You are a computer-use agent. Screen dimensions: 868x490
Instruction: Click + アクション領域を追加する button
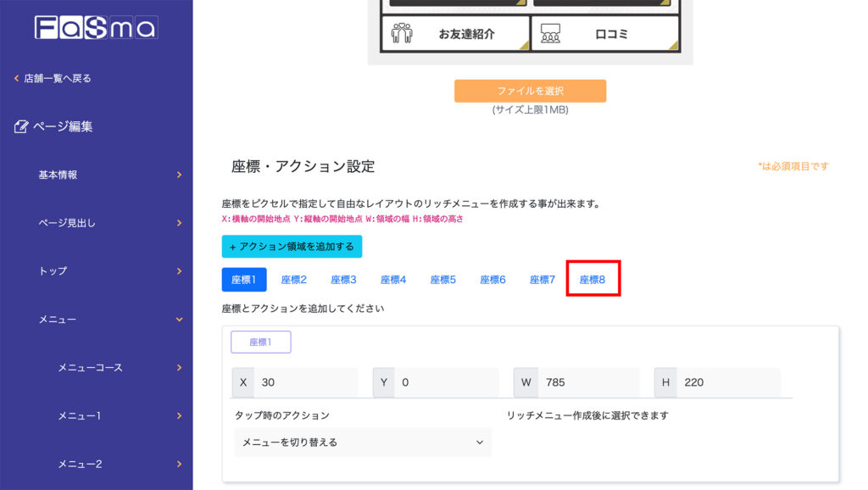292,247
